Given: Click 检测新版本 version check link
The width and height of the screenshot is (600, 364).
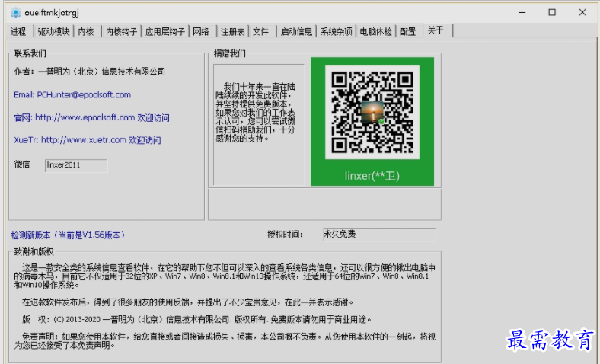Looking at the screenshot, I should 68,235.
